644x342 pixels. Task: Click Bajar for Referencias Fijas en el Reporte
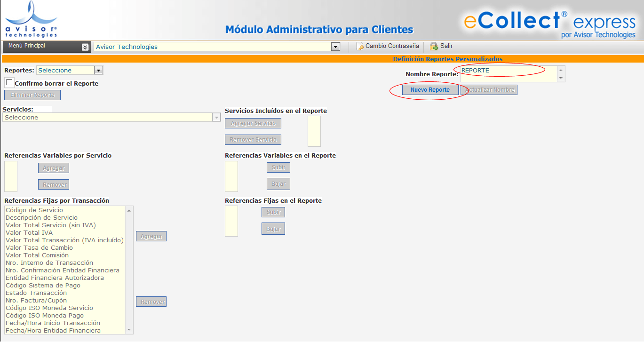tap(273, 229)
